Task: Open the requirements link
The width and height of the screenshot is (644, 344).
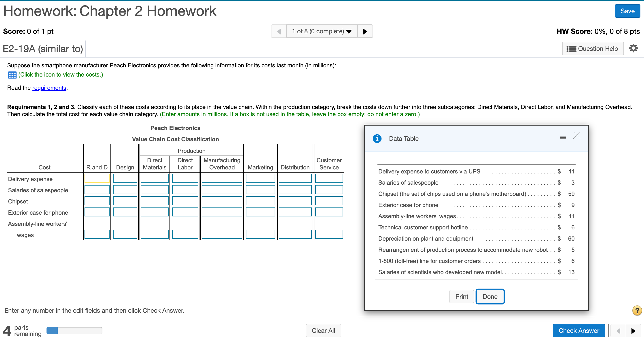Action: click(49, 88)
